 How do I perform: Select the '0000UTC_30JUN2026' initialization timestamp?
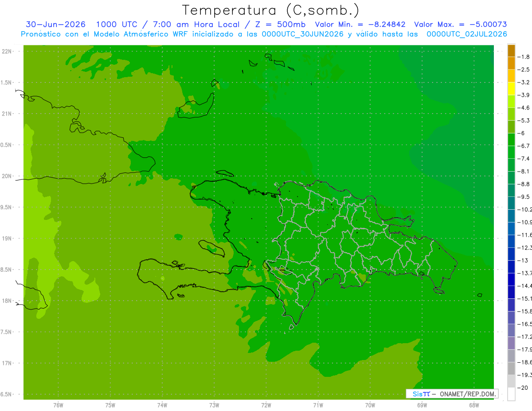303,34
